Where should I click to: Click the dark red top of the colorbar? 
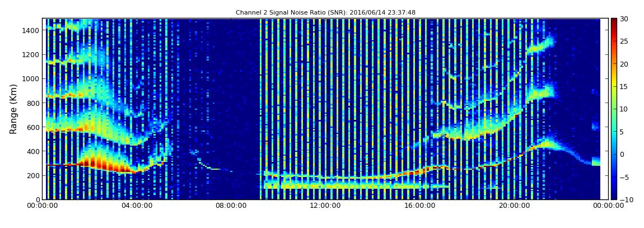(x=614, y=21)
